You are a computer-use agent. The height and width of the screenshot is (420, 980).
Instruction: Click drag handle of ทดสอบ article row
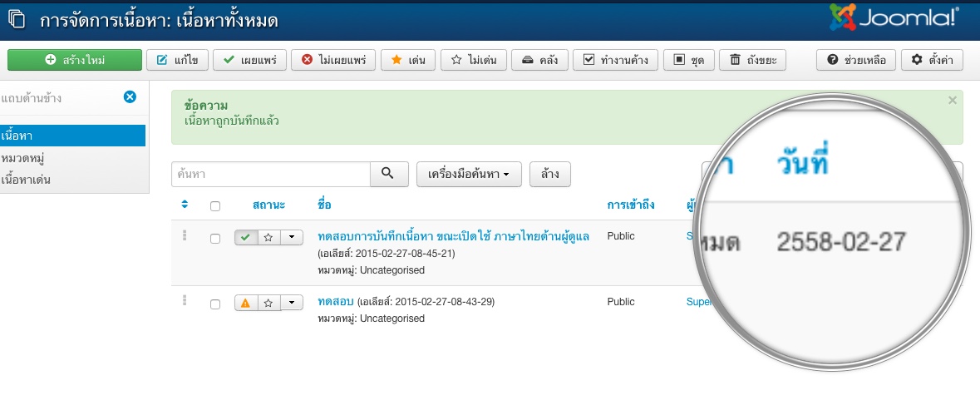click(x=185, y=301)
